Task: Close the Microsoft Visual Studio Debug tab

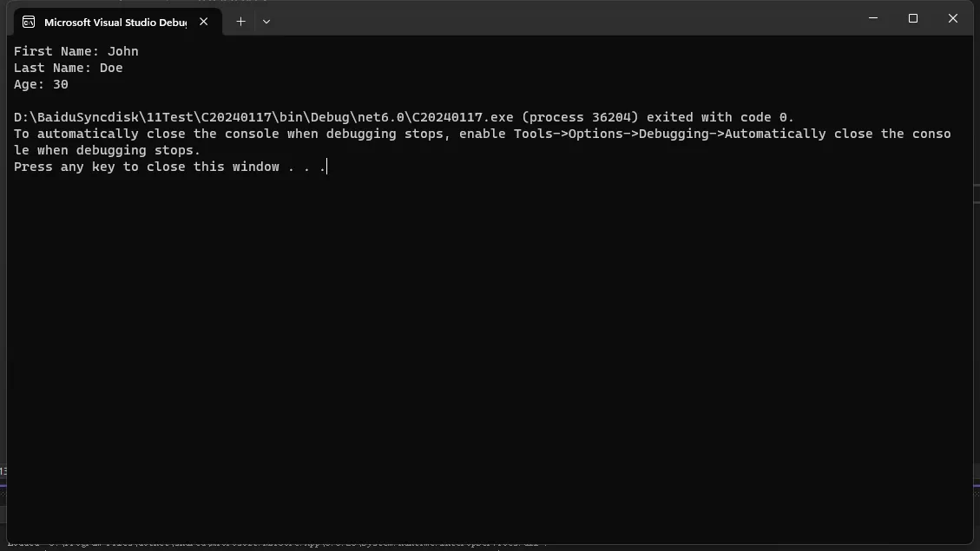Action: pyautogui.click(x=204, y=21)
